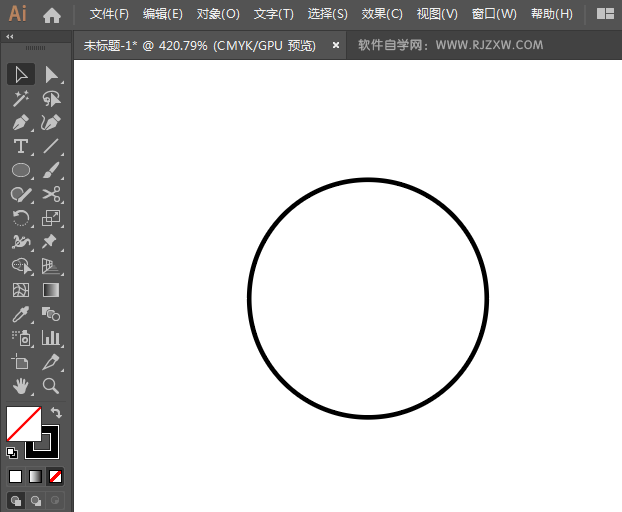Open the 窗口(W) menu
This screenshot has width=622, height=512.
click(494, 14)
